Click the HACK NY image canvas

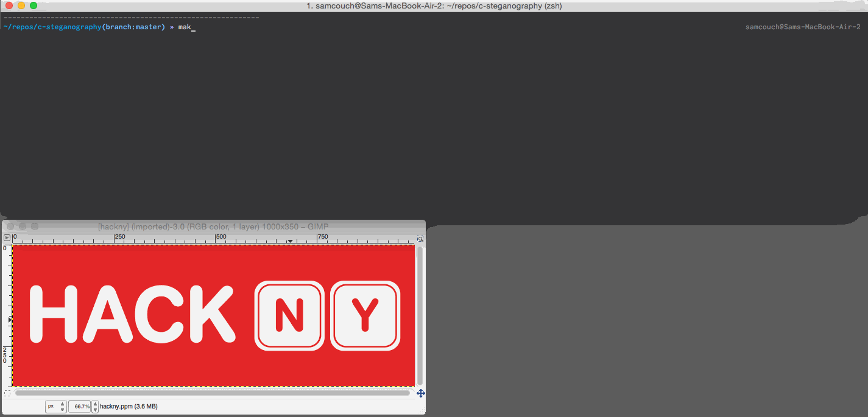pyautogui.click(x=213, y=315)
